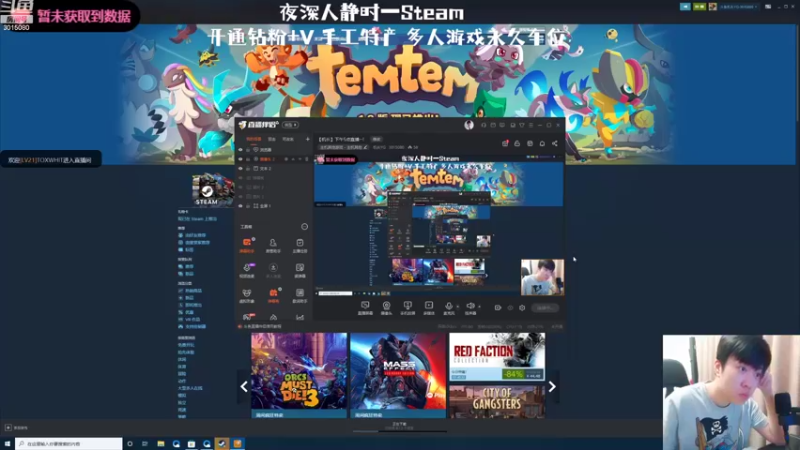800x450 pixels.
Task: Expand the speaker options arrow in streaming toolbar
Action: click(479, 307)
